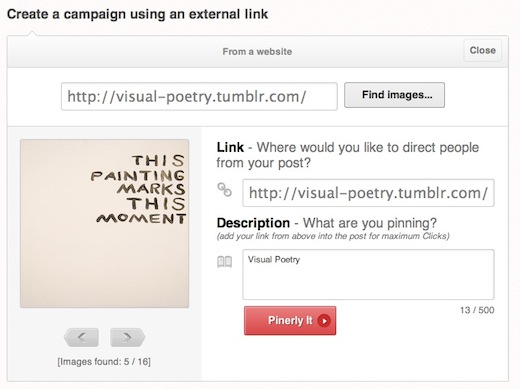Click the 13 / 500 character counter
Image resolution: width=520 pixels, height=389 pixels.
[x=477, y=310]
